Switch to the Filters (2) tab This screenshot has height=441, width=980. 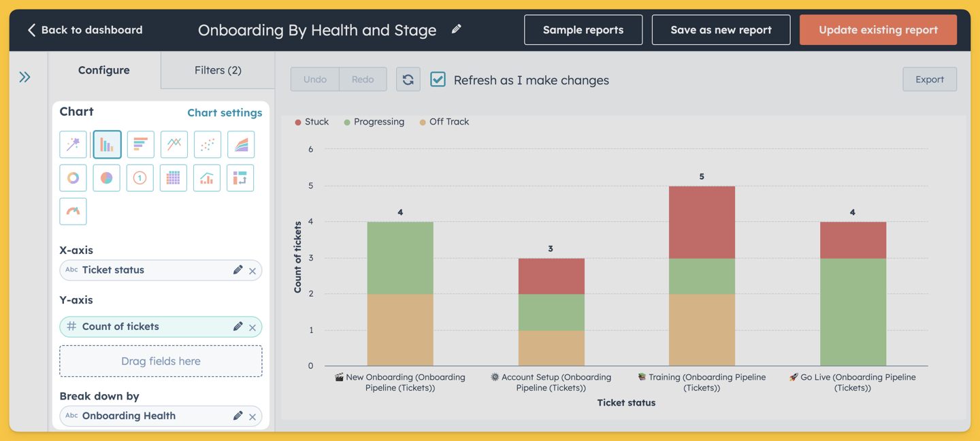click(218, 70)
